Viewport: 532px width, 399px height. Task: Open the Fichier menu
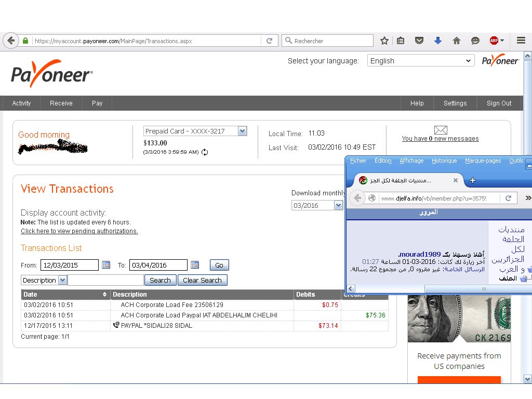358,161
